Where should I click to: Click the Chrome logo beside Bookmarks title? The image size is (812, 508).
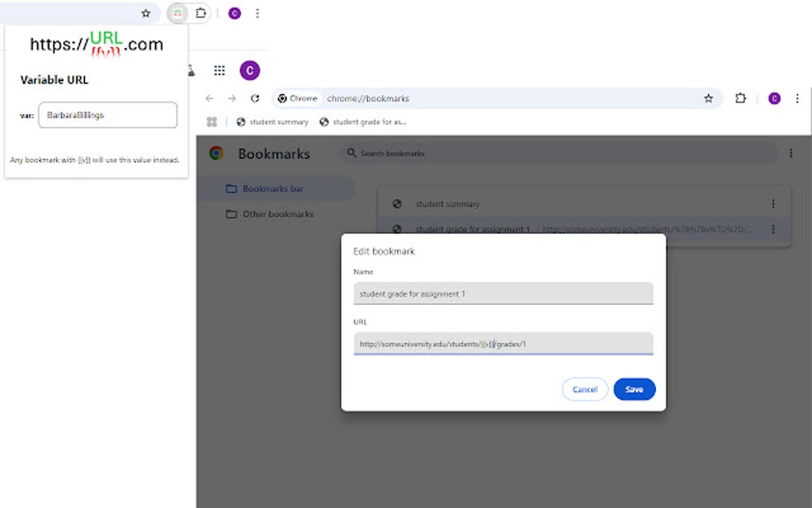tap(217, 154)
